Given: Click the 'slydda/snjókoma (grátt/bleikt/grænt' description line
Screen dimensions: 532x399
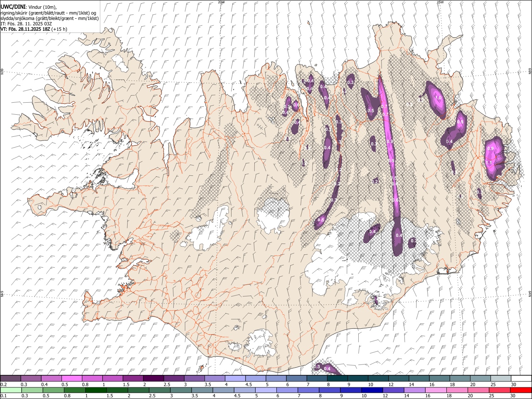Looking at the screenshot, I should pyautogui.click(x=49, y=18).
